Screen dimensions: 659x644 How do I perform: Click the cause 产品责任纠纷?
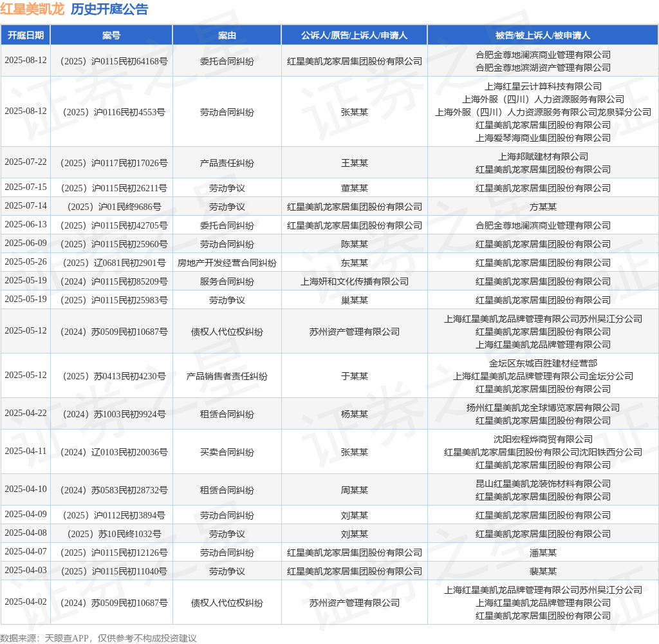point(227,163)
